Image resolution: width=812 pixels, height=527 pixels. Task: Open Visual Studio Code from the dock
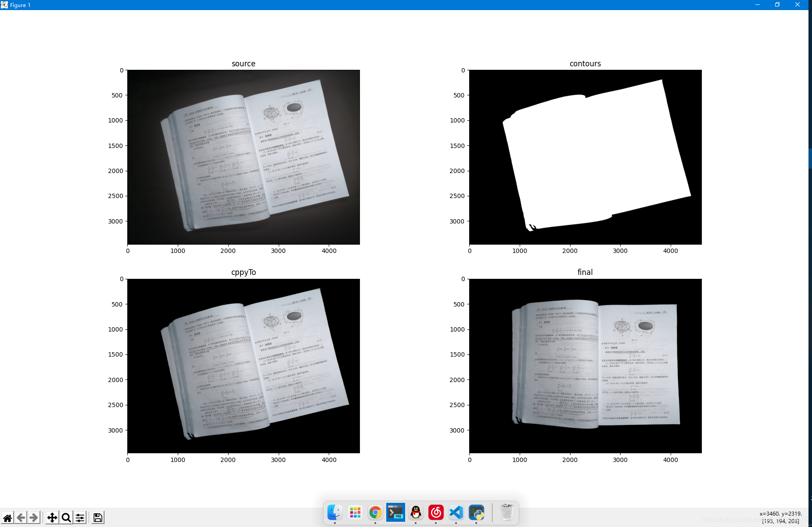(456, 512)
